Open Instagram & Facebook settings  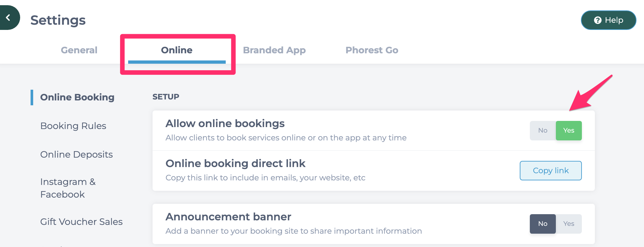point(68,188)
